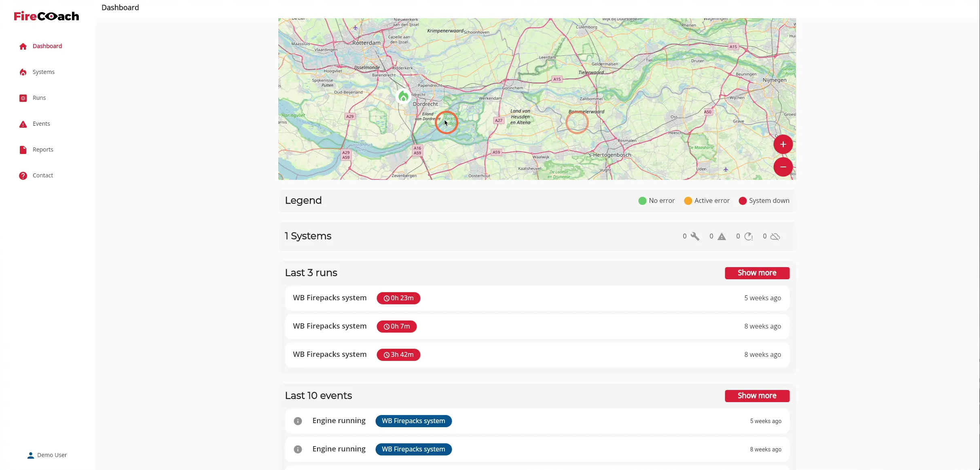Navigate to Events section
This screenshot has height=470, width=980.
41,124
